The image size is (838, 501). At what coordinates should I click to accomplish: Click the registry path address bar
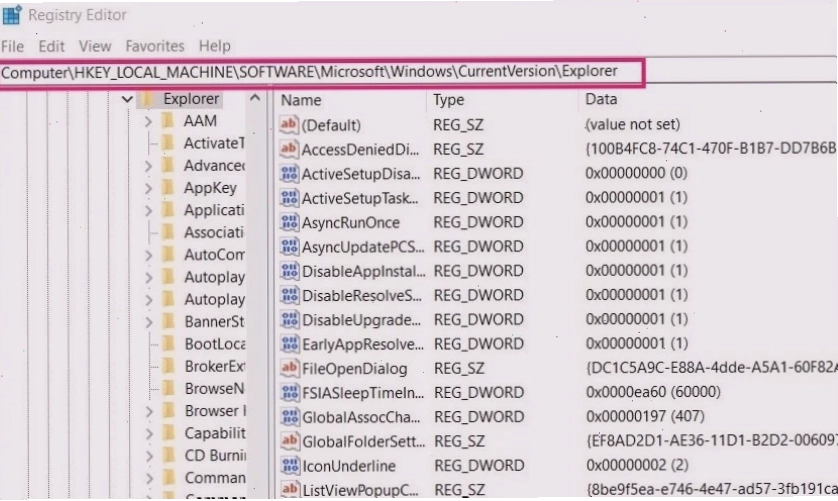[x=322, y=72]
